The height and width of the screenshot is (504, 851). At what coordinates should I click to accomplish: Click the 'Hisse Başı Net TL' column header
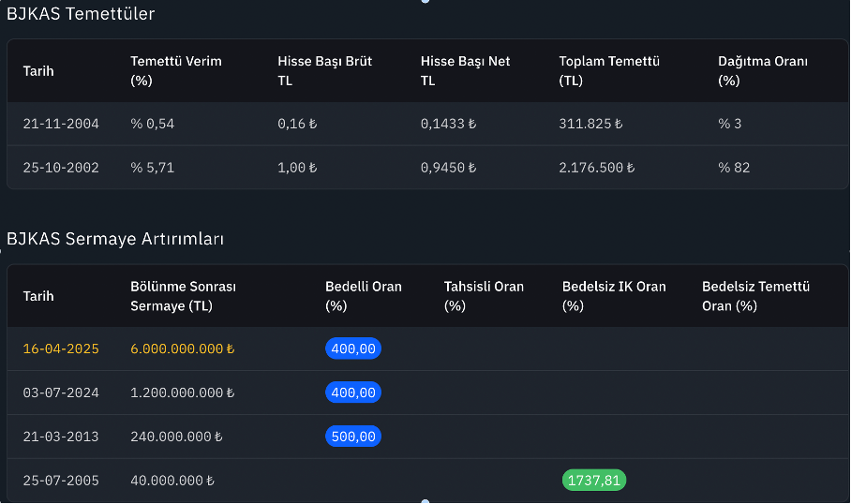(x=465, y=71)
